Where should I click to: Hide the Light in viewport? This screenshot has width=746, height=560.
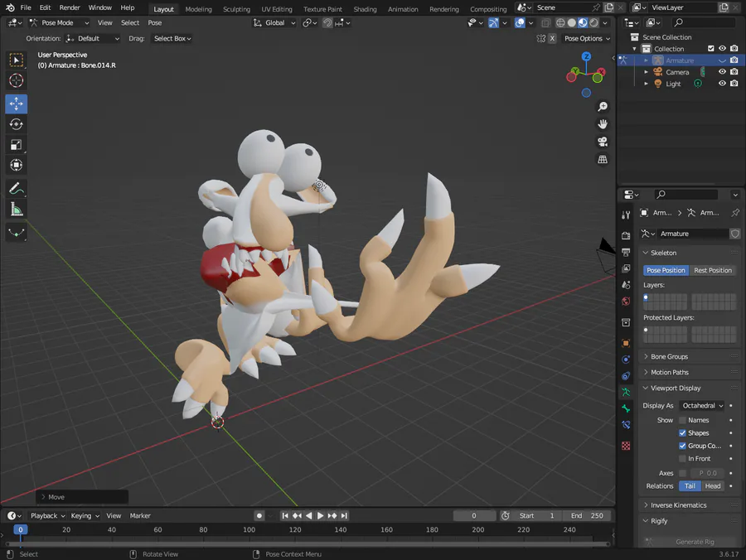pyautogui.click(x=722, y=83)
